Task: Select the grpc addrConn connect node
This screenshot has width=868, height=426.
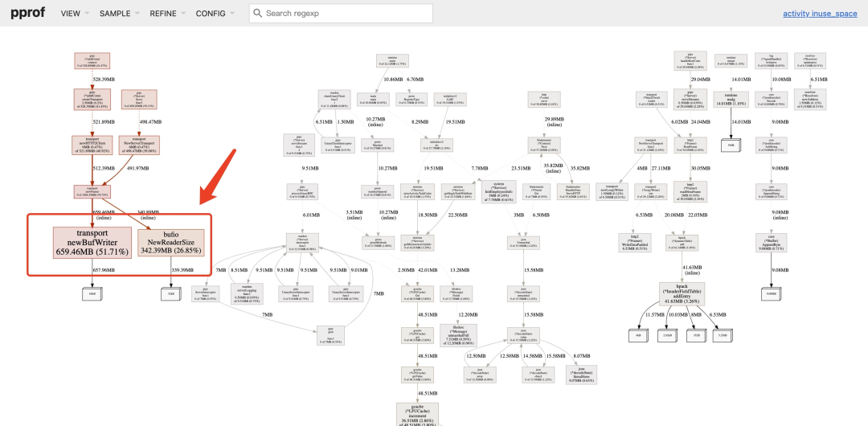Action: tap(92, 61)
